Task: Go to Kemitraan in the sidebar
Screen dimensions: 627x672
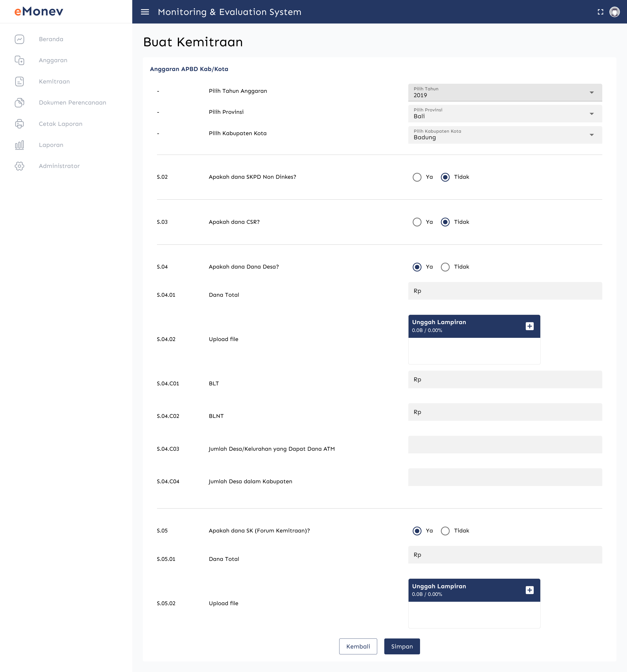Action: [54, 82]
